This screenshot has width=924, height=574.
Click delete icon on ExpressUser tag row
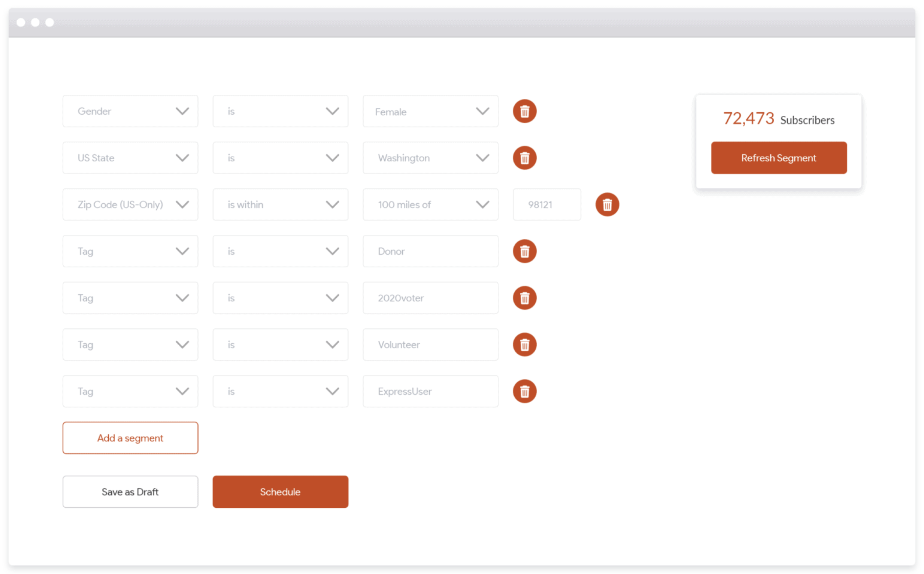(x=524, y=391)
